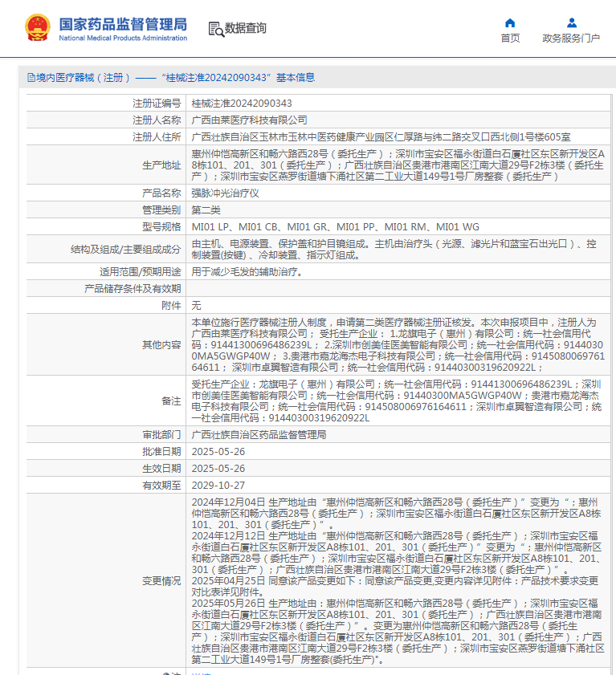Click the change entry dated 2024年12月12日
Screen dimensions: 616x675
pos(396,553)
